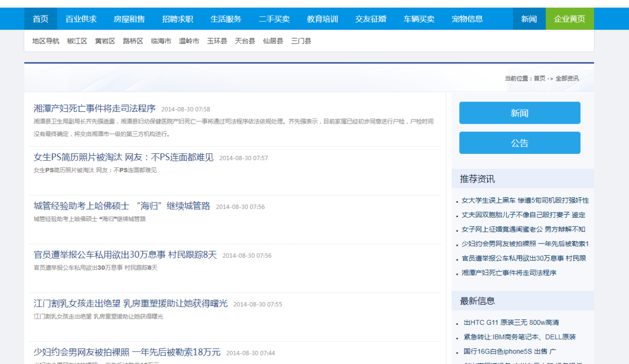629x364 pixels.
Task: Go to 首页 via the breadcrumb link
Action: [x=538, y=78]
